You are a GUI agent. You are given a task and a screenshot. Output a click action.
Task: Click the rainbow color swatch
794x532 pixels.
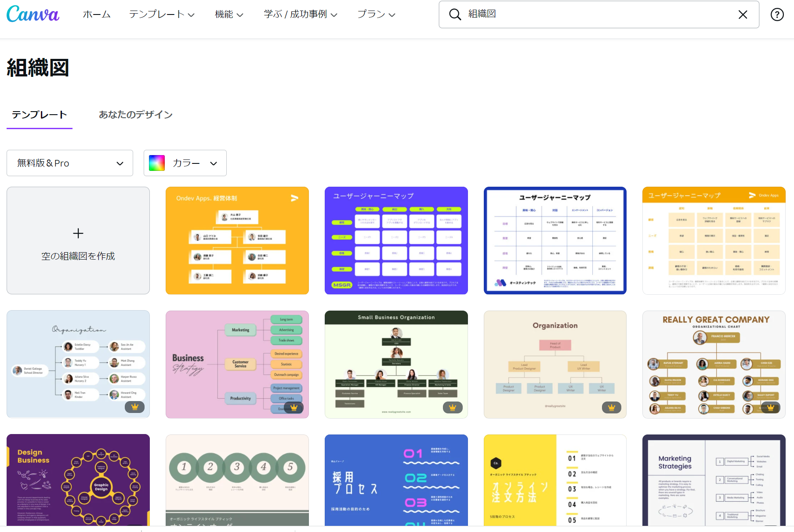point(157,163)
